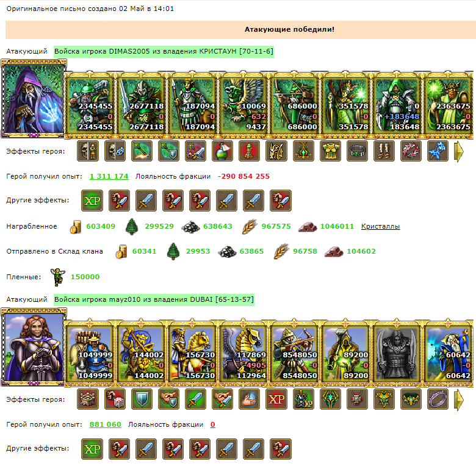Expand more effects arrow for DIMAS2005 hero
Image resolution: width=476 pixels, height=464 pixels.
(459, 151)
